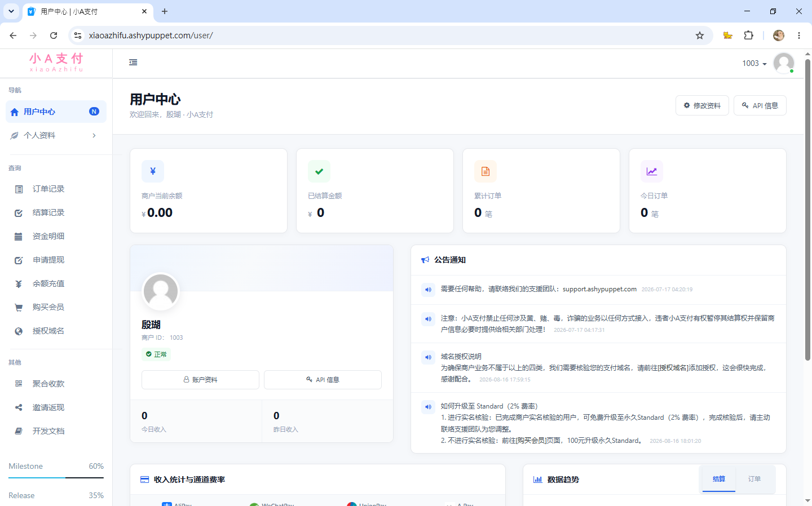This screenshot has width=812, height=506.
Task: Click the yen icon on balance card
Action: click(153, 171)
